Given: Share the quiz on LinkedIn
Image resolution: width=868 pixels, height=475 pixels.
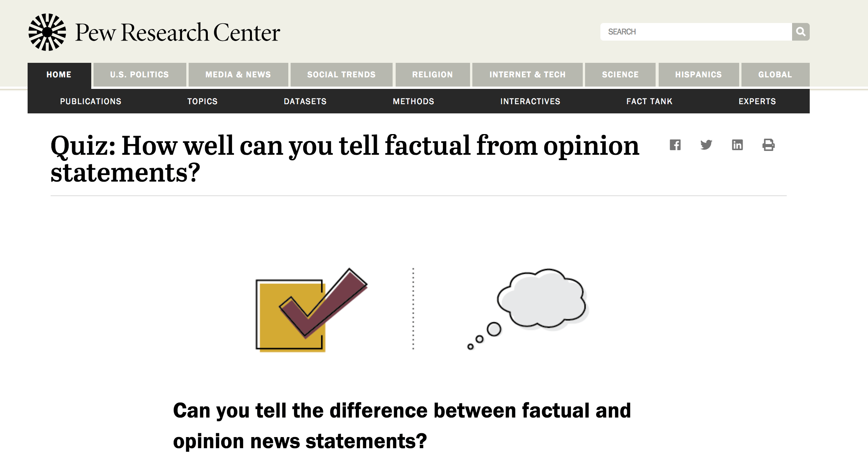Looking at the screenshot, I should pyautogui.click(x=737, y=145).
